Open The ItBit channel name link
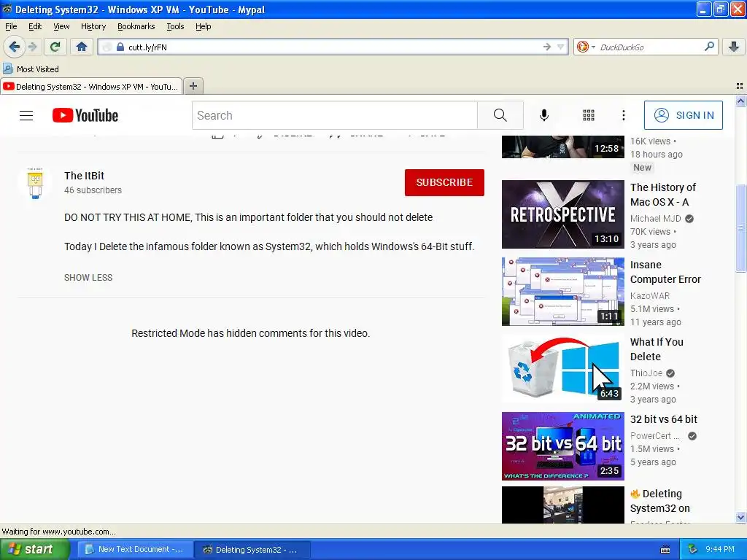747x560 pixels. coord(85,176)
